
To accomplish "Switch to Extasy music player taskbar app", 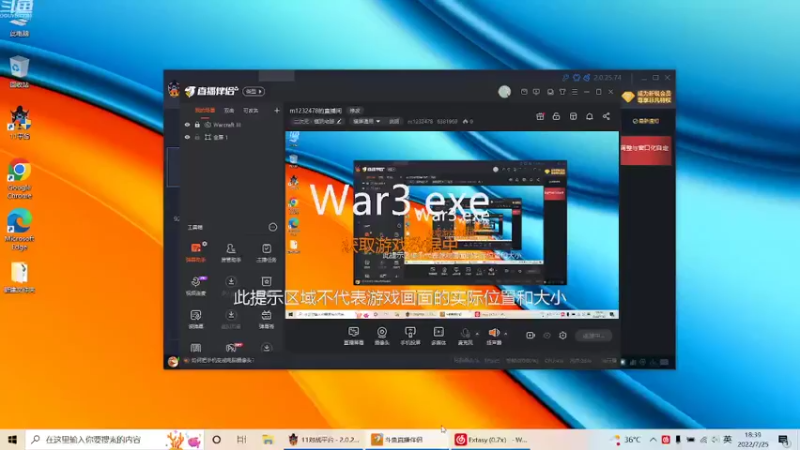I will pos(491,439).
